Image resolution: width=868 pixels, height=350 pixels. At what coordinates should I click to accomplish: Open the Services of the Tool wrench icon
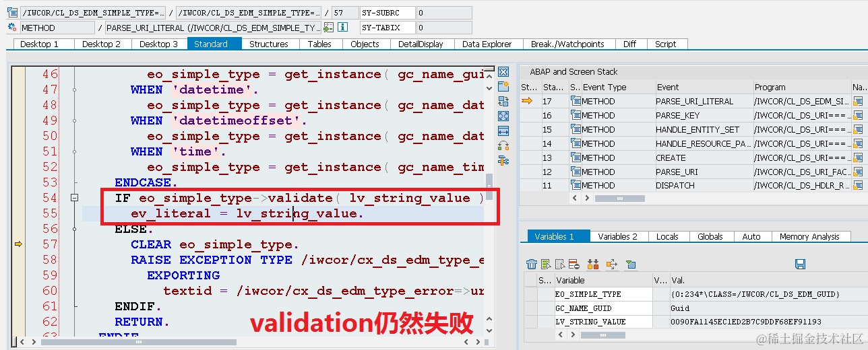click(503, 161)
